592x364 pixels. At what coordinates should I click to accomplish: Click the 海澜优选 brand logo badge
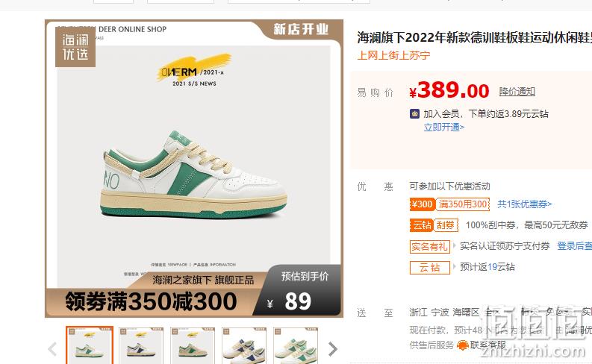point(75,47)
